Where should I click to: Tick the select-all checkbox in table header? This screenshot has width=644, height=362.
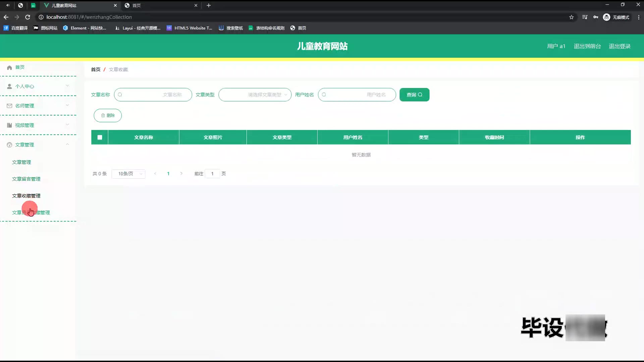(100, 137)
